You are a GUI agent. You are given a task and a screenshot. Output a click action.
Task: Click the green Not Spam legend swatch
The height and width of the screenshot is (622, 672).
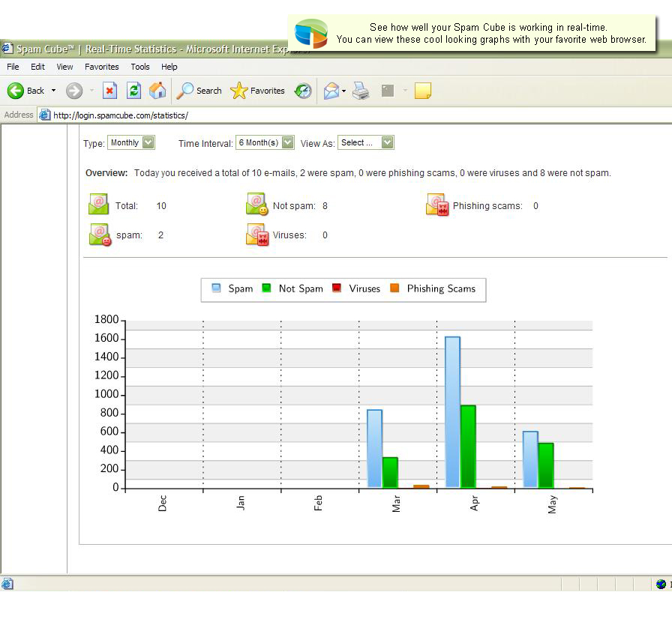click(266, 288)
